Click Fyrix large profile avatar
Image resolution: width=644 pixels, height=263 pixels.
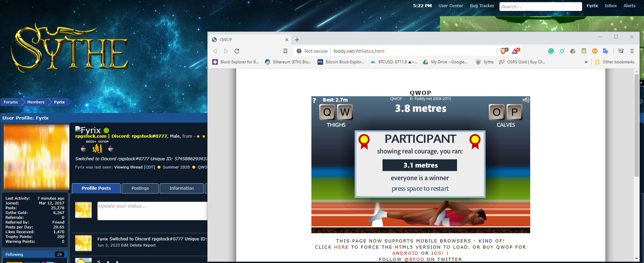(37, 157)
